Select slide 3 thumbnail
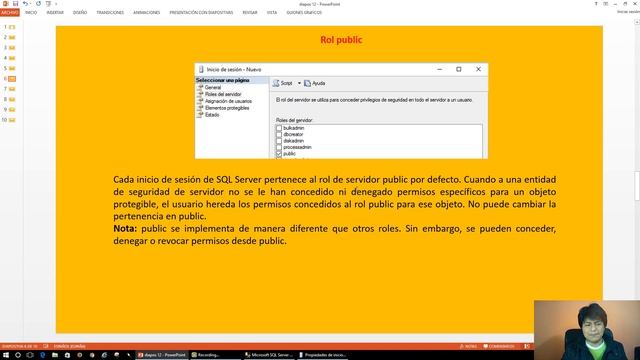This screenshot has width=640, height=360. point(12,48)
